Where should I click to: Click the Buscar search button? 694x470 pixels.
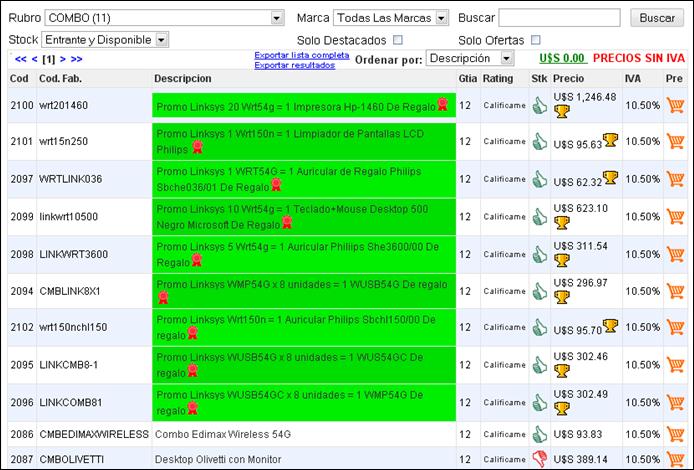click(657, 18)
